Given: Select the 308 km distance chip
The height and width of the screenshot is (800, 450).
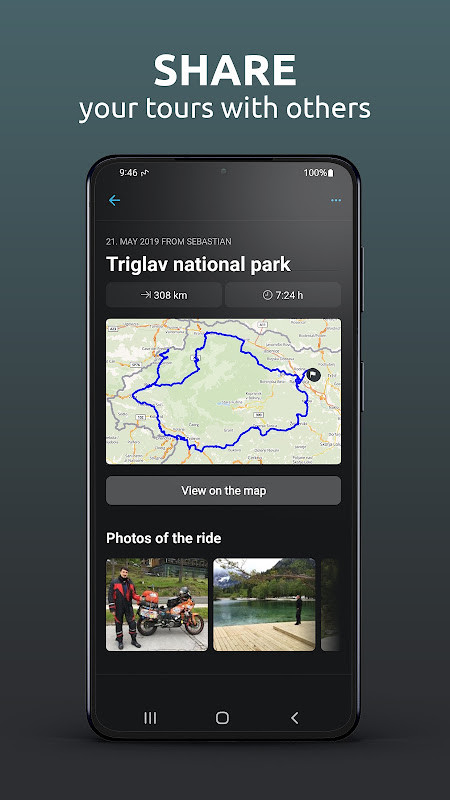Looking at the screenshot, I should [x=164, y=295].
